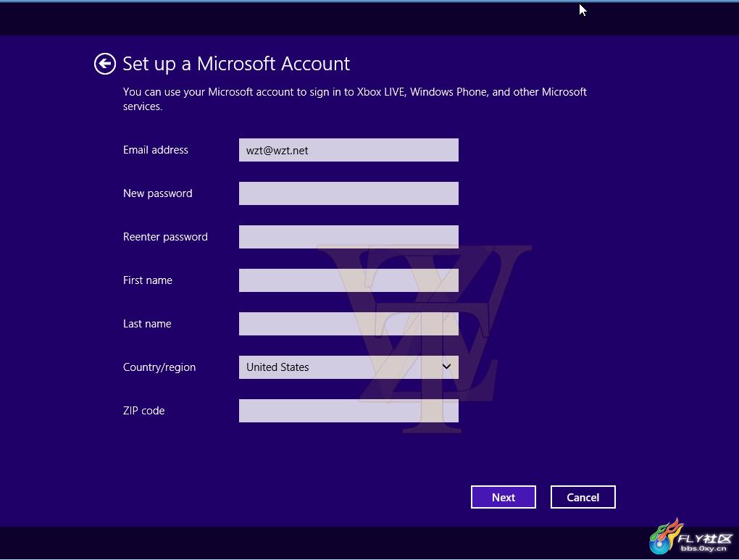Click the 'Set up a Microsoft Account' heading
This screenshot has width=739, height=560.
[236, 64]
